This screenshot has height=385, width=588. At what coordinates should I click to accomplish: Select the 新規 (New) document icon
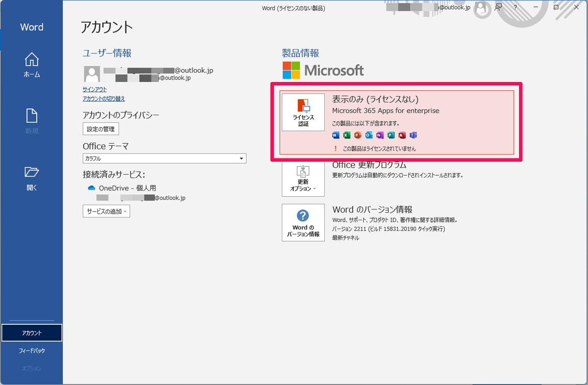pos(31,116)
